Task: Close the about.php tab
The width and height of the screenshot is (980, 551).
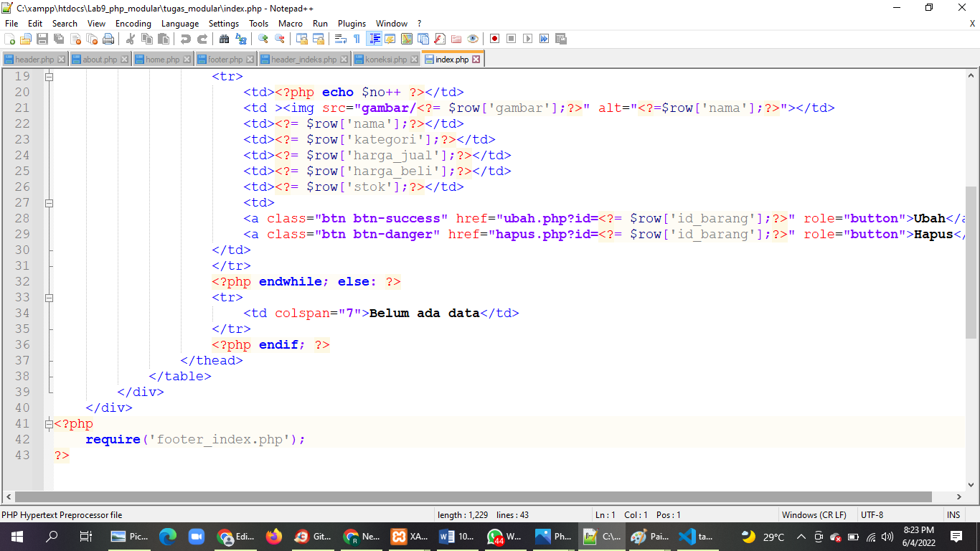Action: pos(125,60)
